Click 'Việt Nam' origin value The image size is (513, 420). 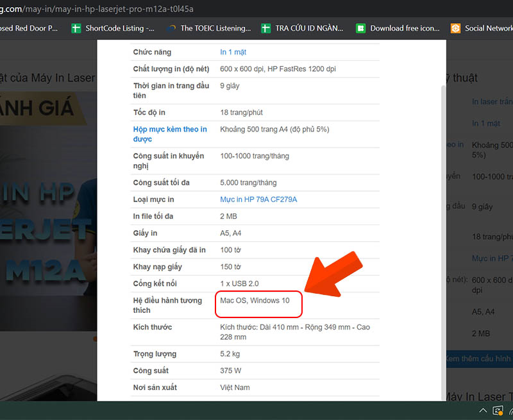tap(235, 387)
